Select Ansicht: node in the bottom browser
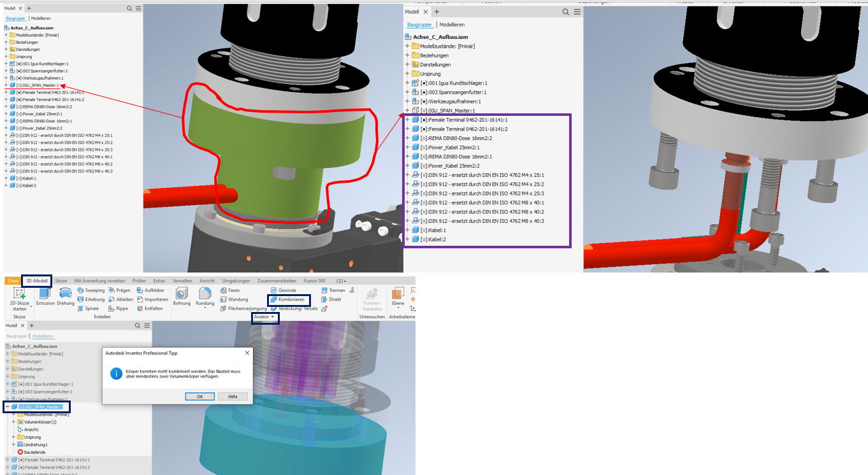Viewport: 868px width, 475px height. 28,430
